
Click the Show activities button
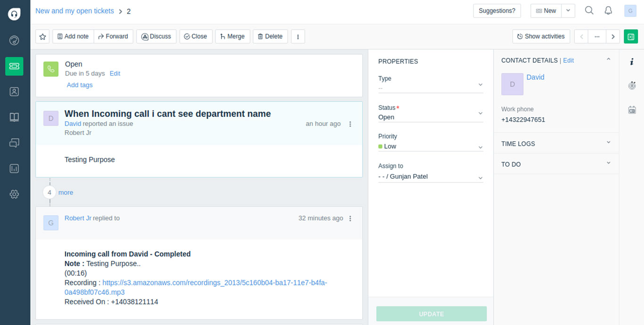541,36
